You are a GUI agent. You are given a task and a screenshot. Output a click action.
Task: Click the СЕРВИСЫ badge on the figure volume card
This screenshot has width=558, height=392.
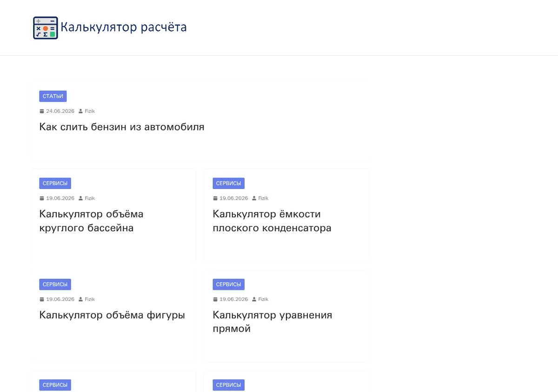[x=55, y=284]
